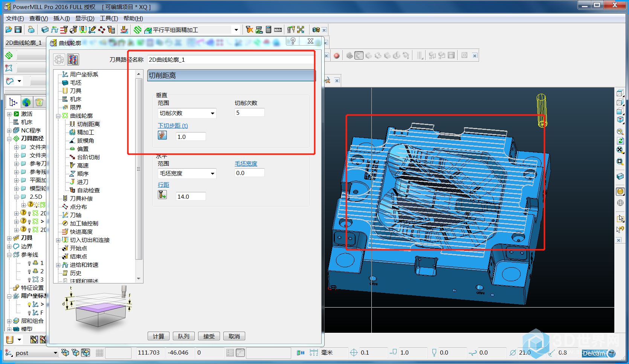
Task: Collapse the 刀具路径 explorer node
Action: coord(9,139)
